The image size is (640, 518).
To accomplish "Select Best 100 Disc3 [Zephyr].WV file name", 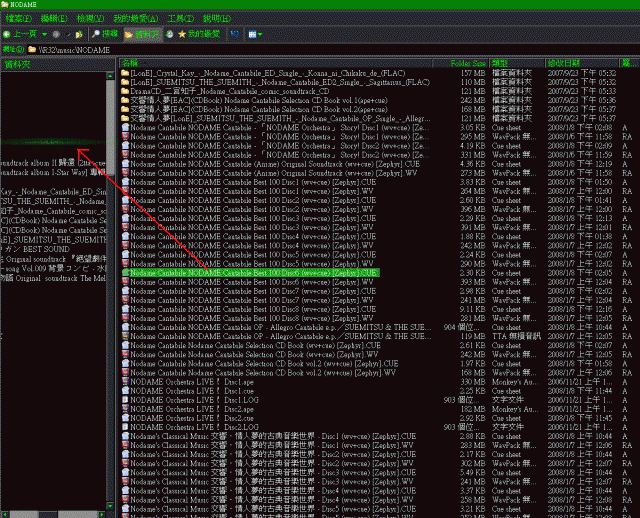I will pyautogui.click(x=251, y=227).
